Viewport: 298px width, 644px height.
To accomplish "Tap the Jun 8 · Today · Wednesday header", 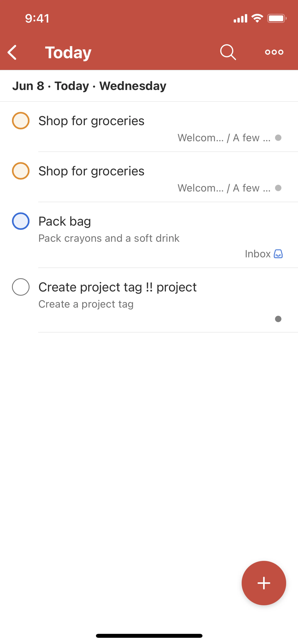I will point(89,86).
